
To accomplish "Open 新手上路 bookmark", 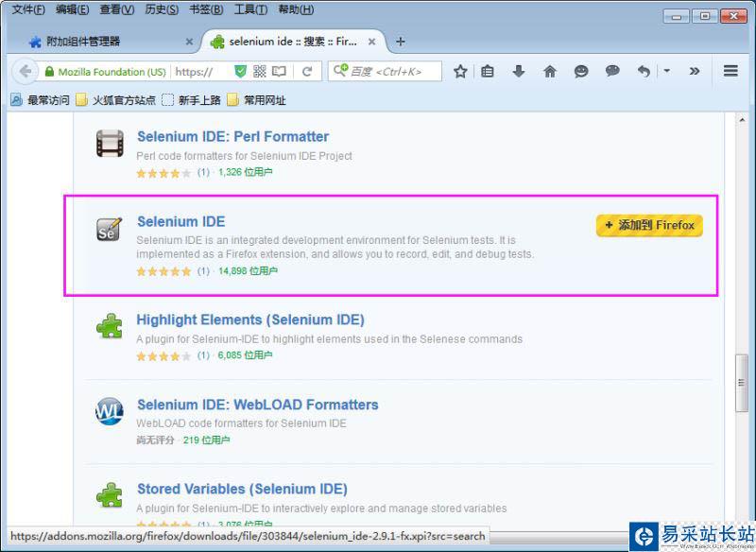I will (x=192, y=100).
